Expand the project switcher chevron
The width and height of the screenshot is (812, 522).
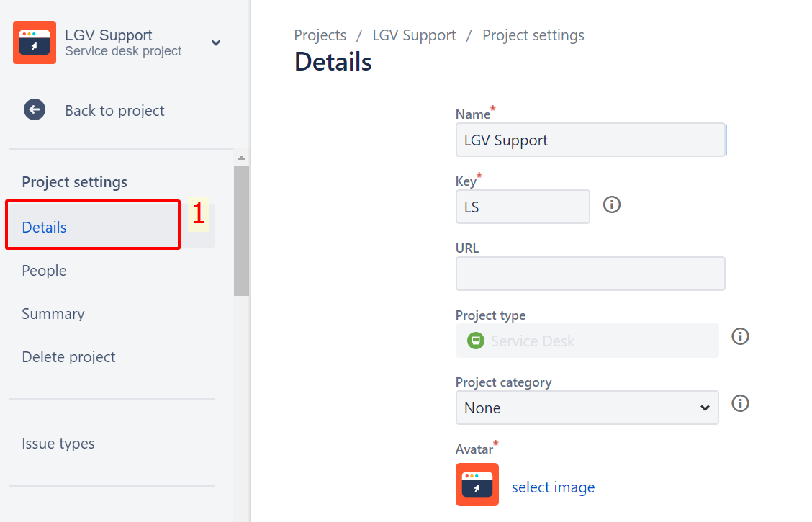[x=216, y=43]
